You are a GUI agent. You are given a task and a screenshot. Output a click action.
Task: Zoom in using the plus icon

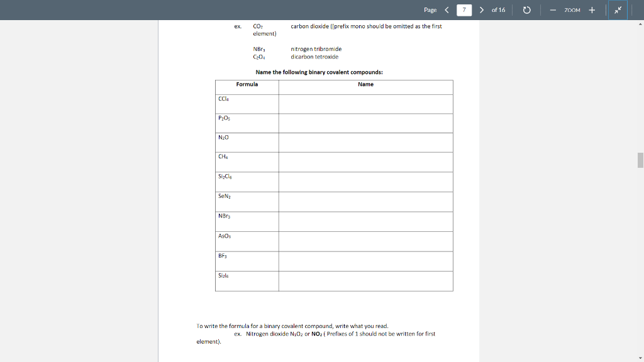click(x=592, y=10)
